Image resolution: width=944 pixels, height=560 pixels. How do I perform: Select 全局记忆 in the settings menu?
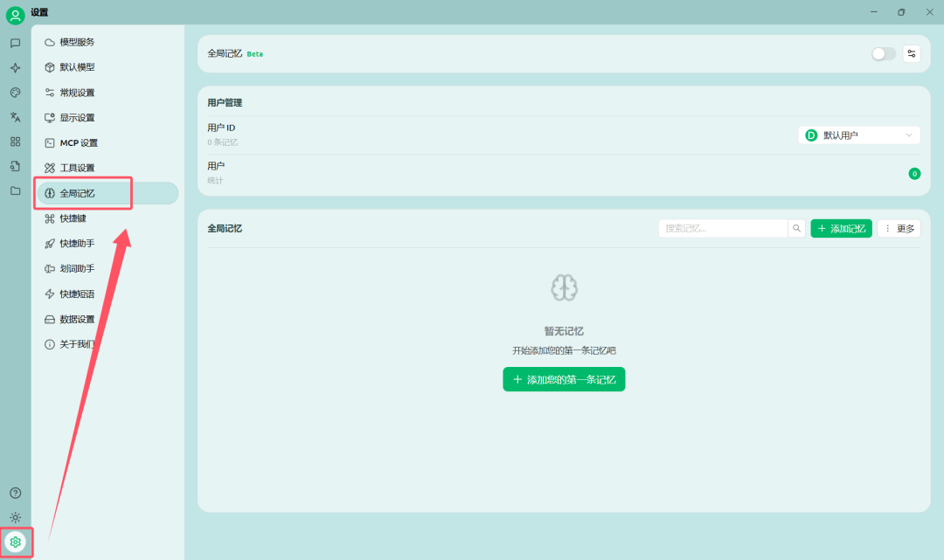[x=108, y=193]
